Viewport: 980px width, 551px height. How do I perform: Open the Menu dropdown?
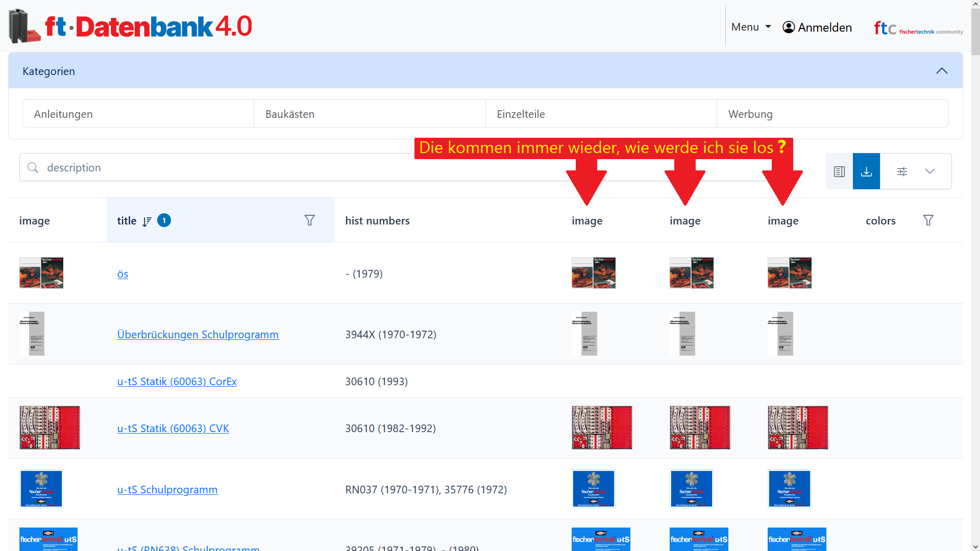751,27
